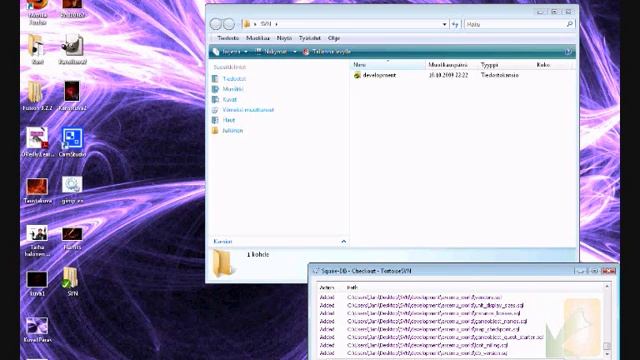Open the Muokkaa menu
Viewport: 640px width, 360px height.
[258, 38]
